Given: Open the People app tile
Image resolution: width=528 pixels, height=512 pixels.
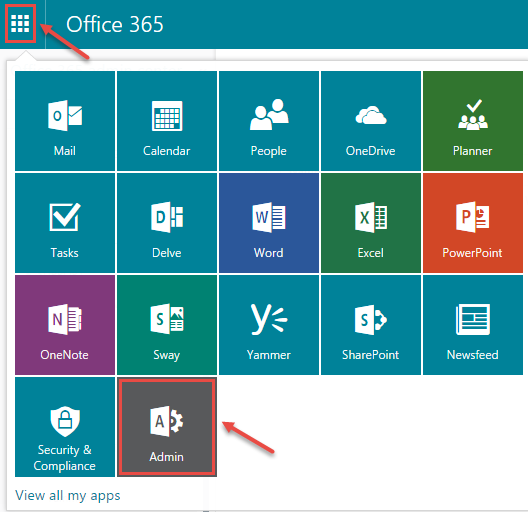Looking at the screenshot, I should pyautogui.click(x=269, y=121).
